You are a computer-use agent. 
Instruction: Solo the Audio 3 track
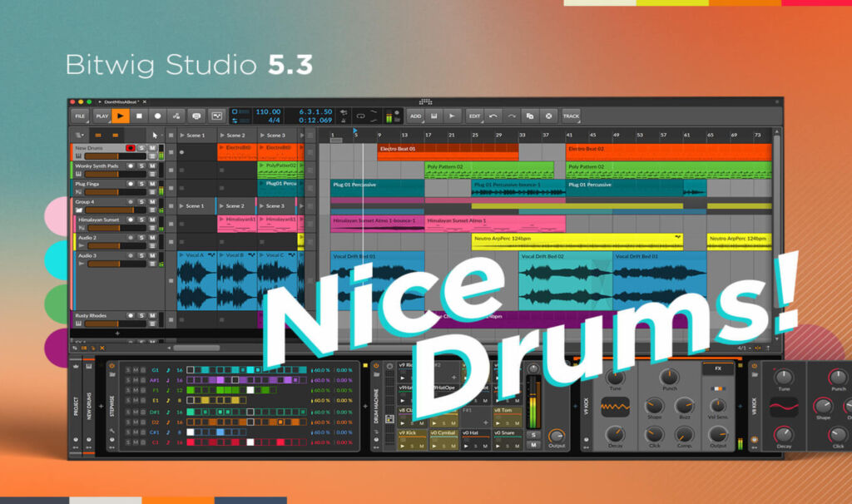(141, 254)
